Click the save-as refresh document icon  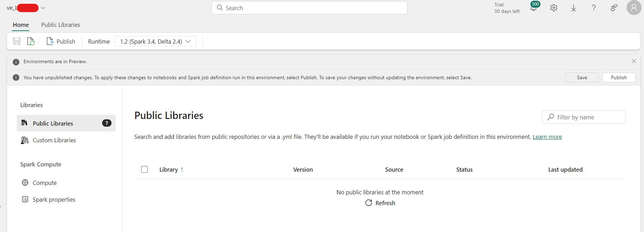pos(31,42)
